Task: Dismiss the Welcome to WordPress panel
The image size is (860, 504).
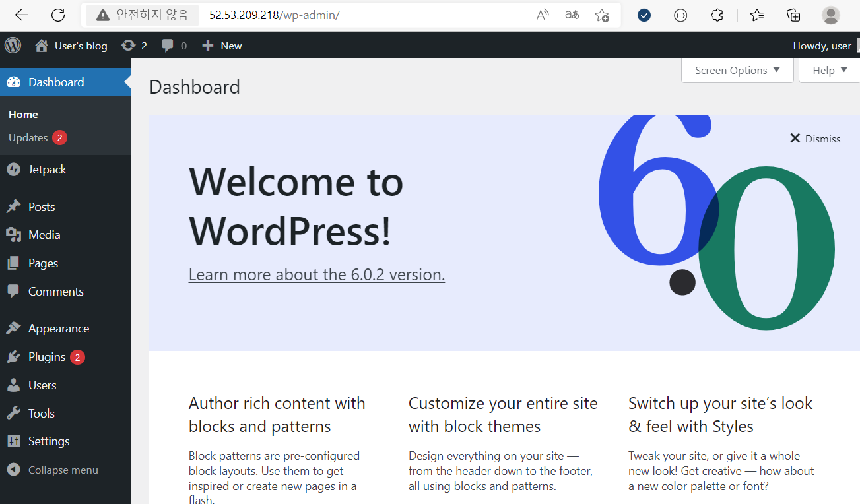Action: [x=815, y=139]
